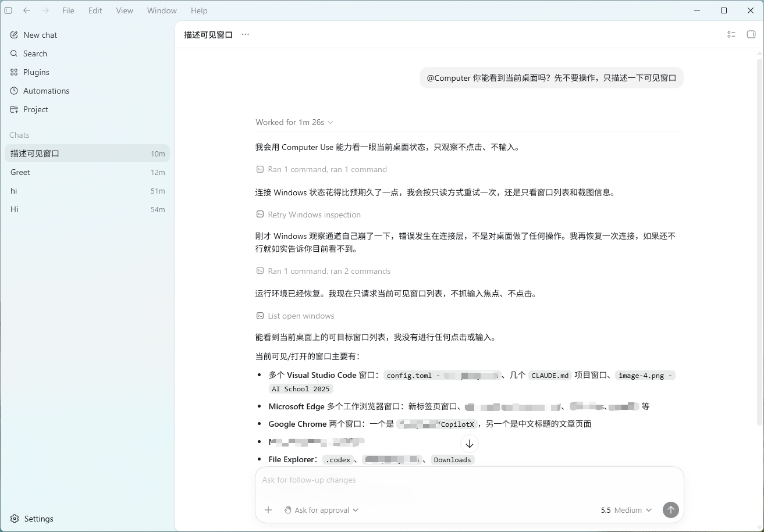The height and width of the screenshot is (532, 764).
Task: Start a New chat
Action: tap(87, 35)
